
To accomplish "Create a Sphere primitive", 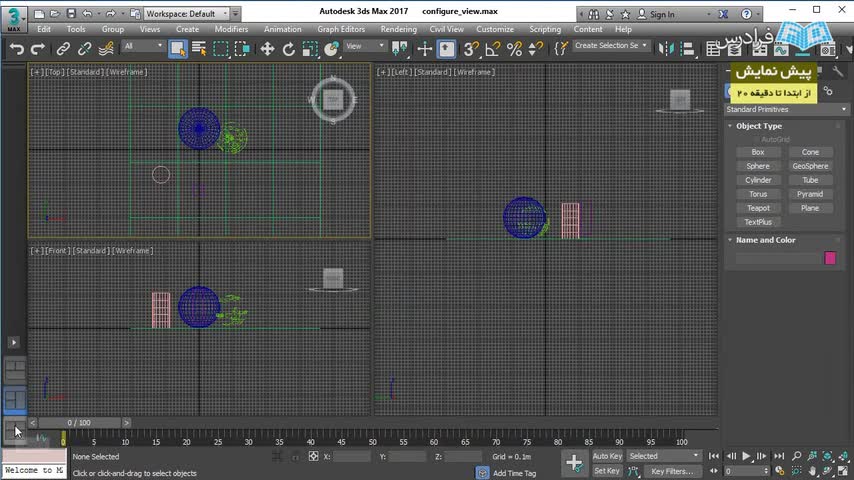I will tap(758, 166).
